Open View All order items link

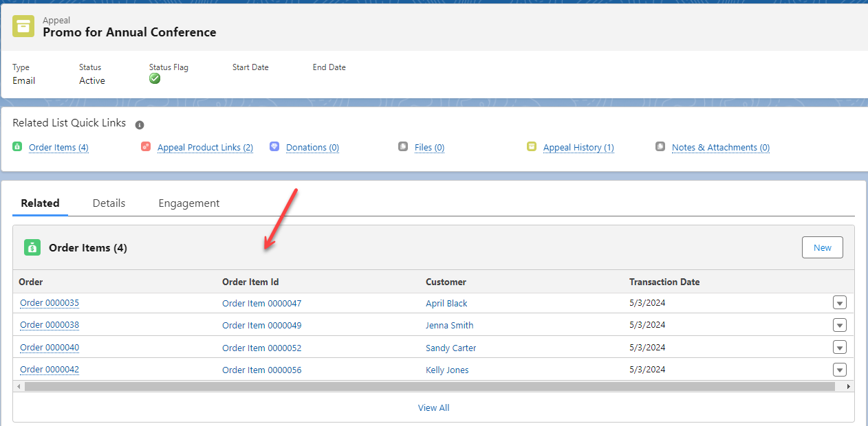(x=433, y=407)
